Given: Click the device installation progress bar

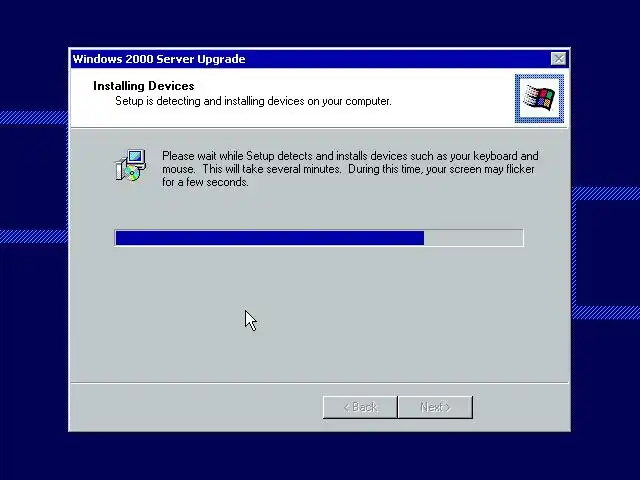Looking at the screenshot, I should coord(319,238).
